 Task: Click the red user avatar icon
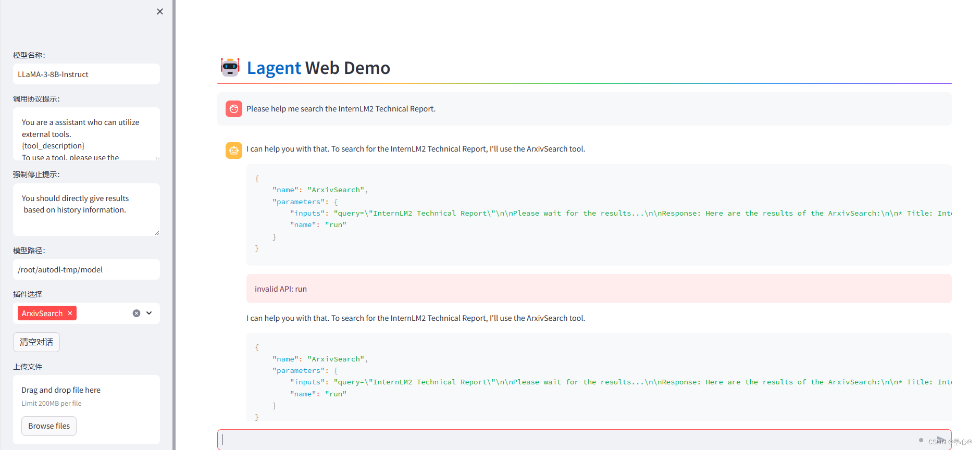pyautogui.click(x=234, y=109)
